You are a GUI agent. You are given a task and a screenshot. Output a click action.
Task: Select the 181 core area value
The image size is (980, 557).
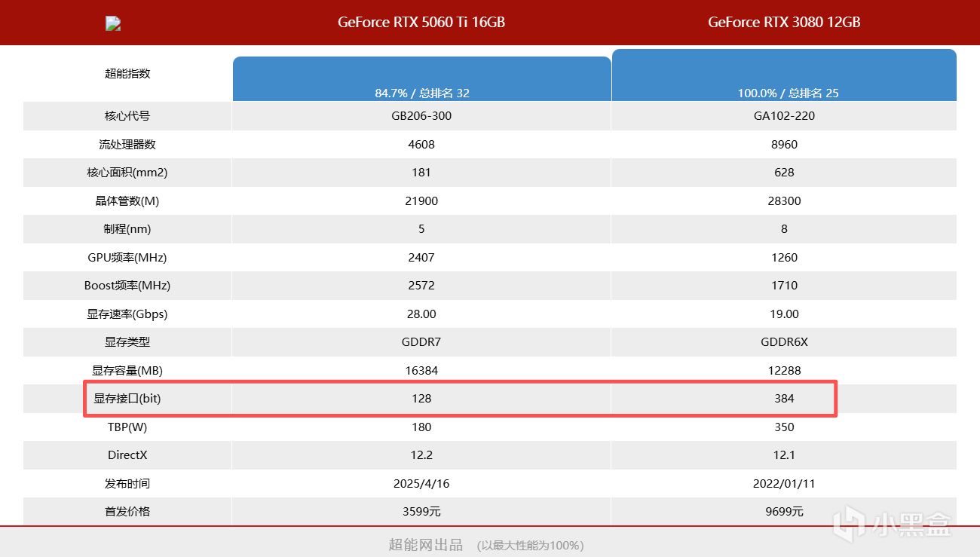tap(421, 173)
